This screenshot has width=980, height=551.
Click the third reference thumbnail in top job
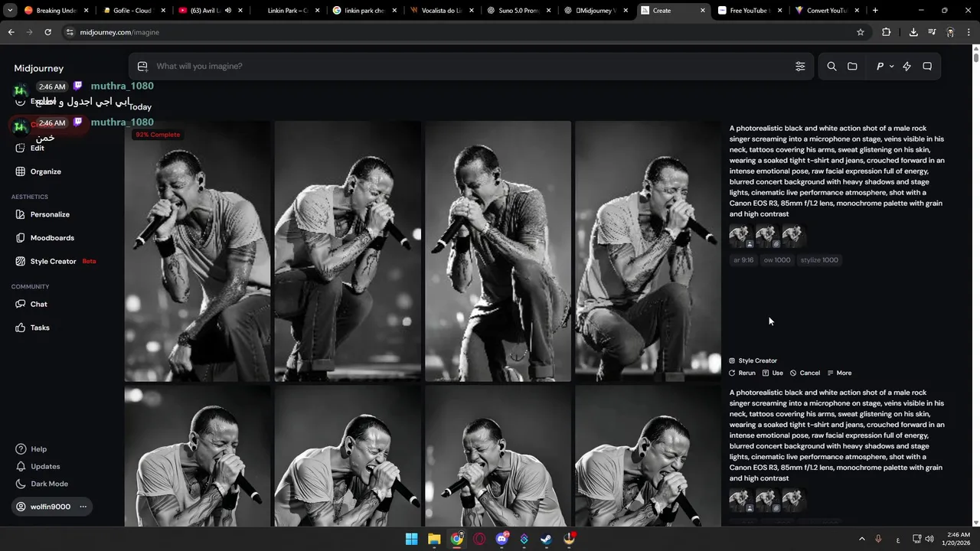pyautogui.click(x=793, y=236)
